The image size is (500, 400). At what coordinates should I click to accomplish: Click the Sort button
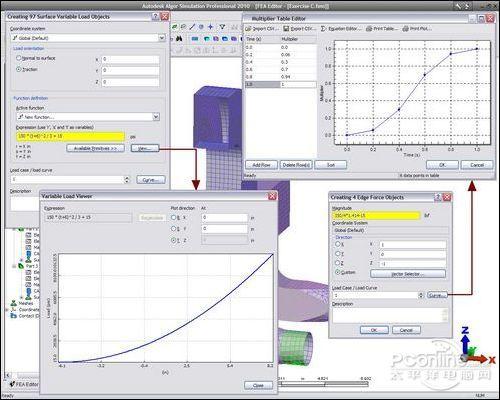(331, 165)
